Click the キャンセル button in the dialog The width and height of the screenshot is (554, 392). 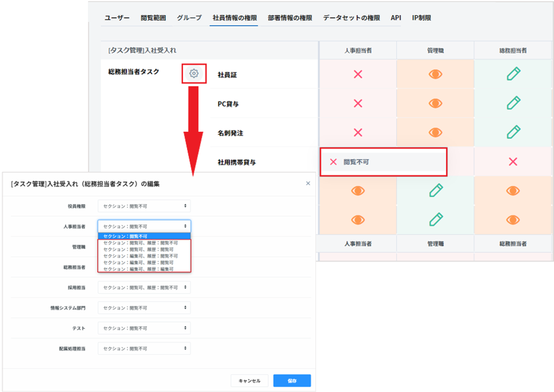[x=249, y=381]
